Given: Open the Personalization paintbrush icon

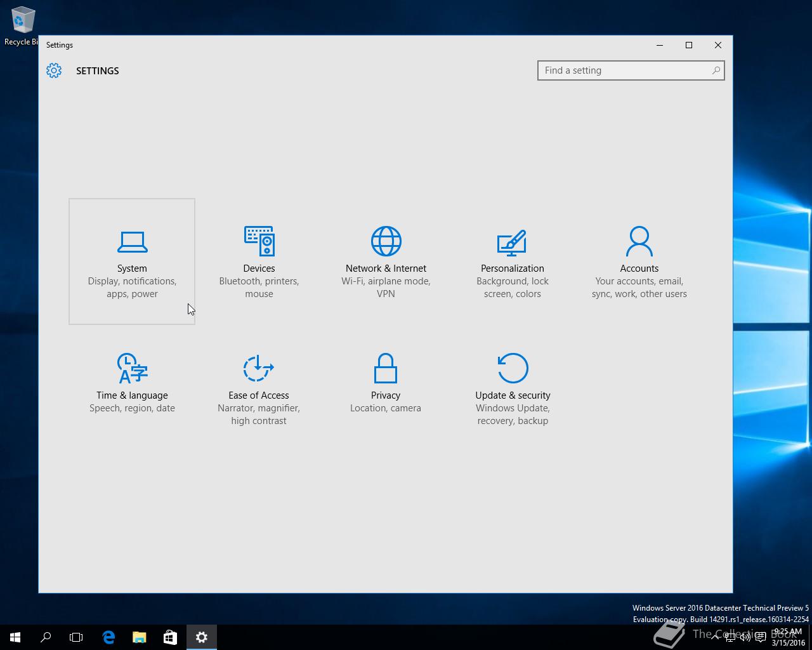Looking at the screenshot, I should [512, 242].
